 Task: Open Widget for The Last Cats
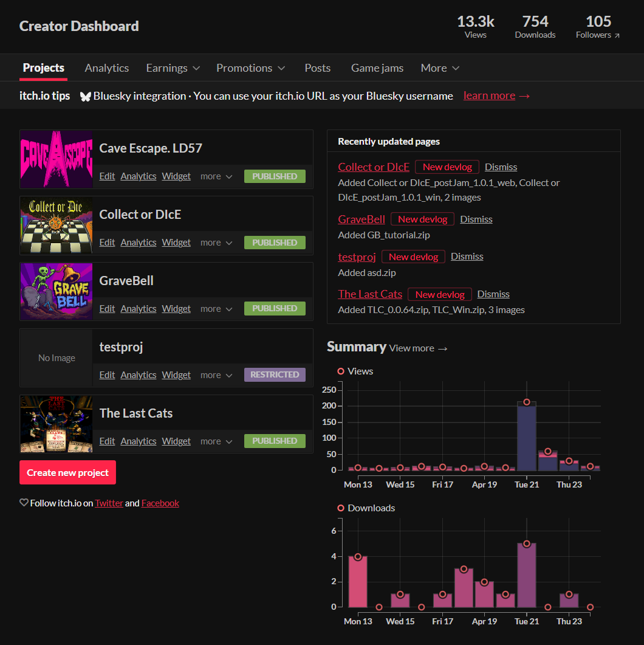click(x=176, y=441)
